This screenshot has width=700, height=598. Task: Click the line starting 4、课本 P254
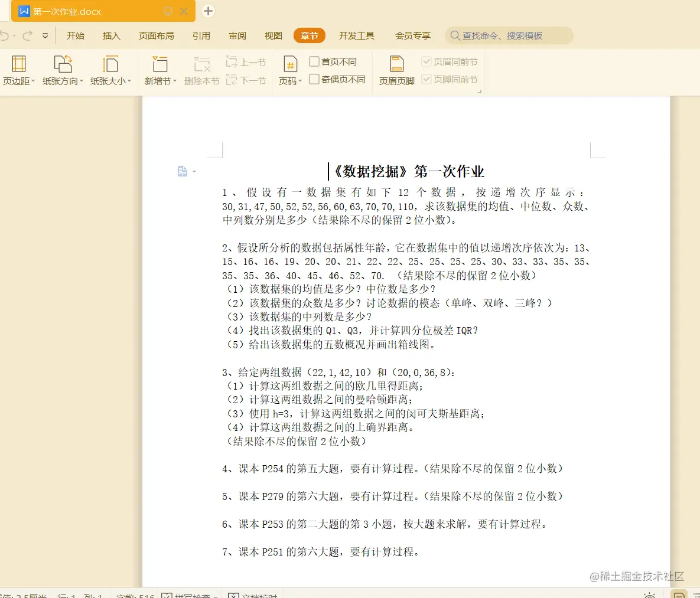click(x=393, y=469)
